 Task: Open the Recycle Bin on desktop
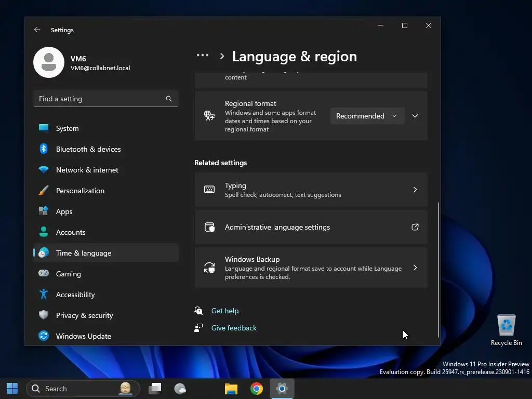[506, 330]
